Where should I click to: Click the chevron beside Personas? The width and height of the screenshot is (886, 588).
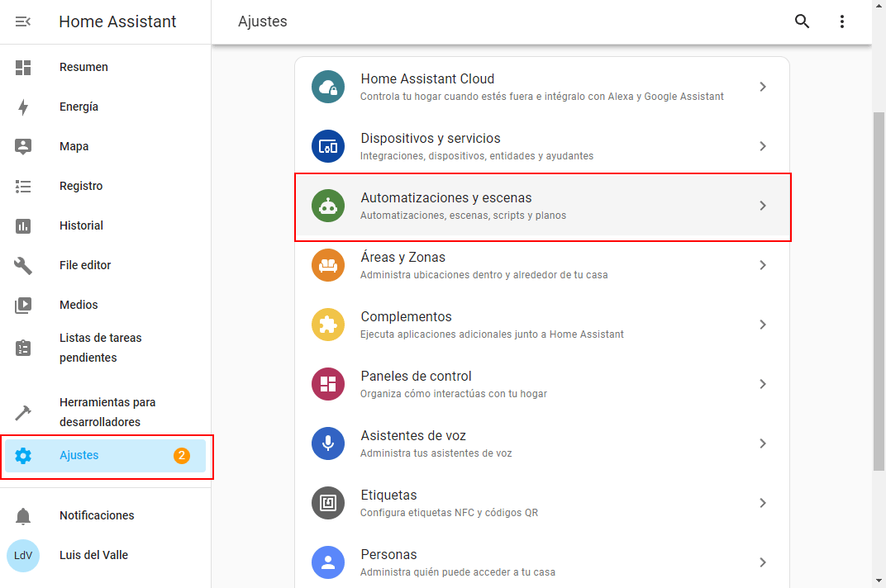pos(763,562)
